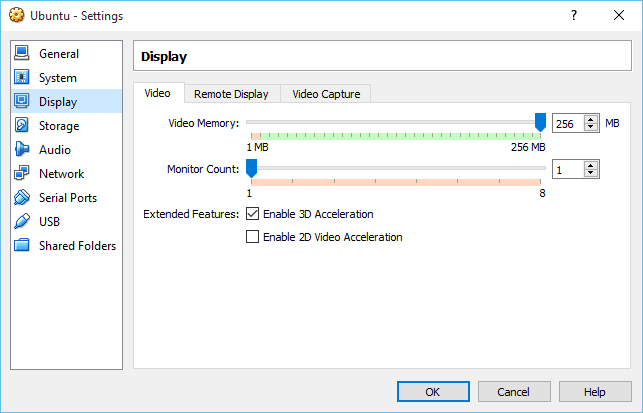Click the settings gear icon in title bar

point(17,15)
